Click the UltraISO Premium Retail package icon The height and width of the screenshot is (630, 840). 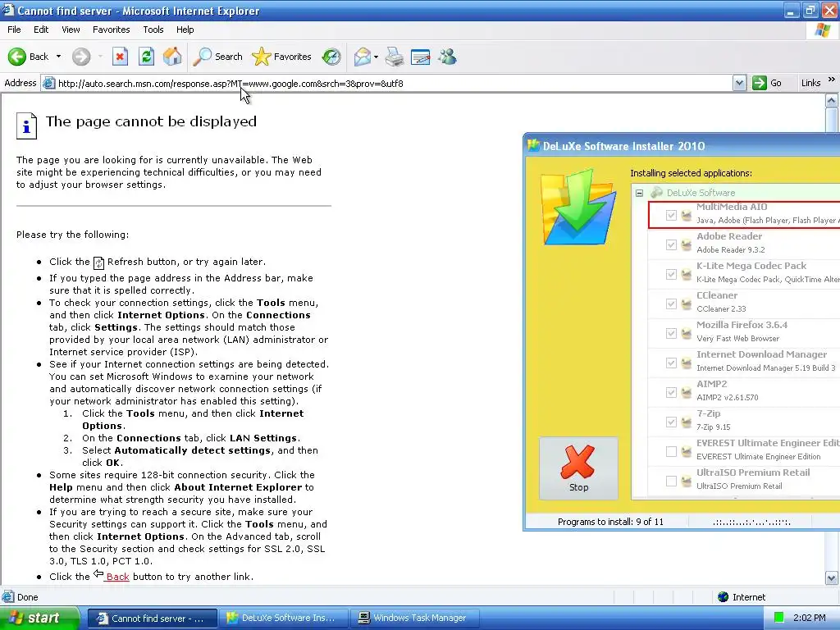point(687,481)
